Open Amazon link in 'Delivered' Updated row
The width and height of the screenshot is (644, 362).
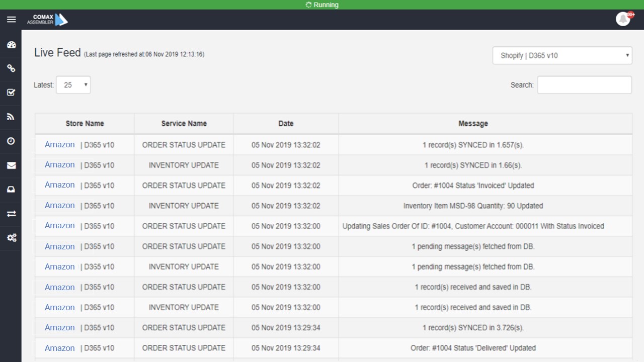59,348
